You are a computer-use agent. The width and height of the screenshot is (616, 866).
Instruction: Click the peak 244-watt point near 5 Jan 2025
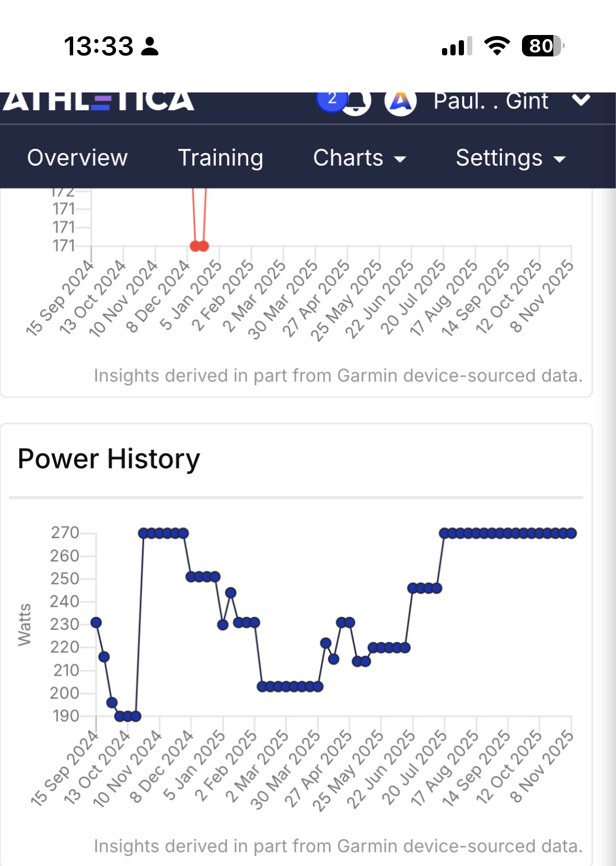pos(230,593)
